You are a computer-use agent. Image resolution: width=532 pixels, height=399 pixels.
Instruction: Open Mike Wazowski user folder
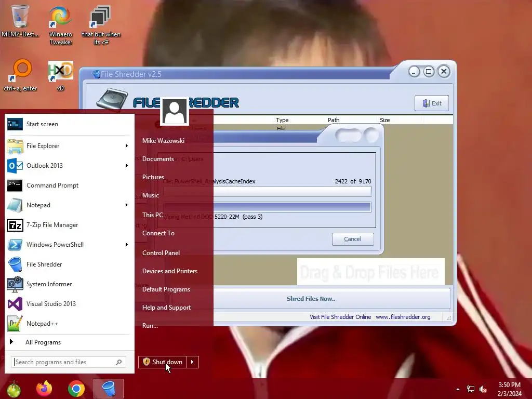(163, 140)
